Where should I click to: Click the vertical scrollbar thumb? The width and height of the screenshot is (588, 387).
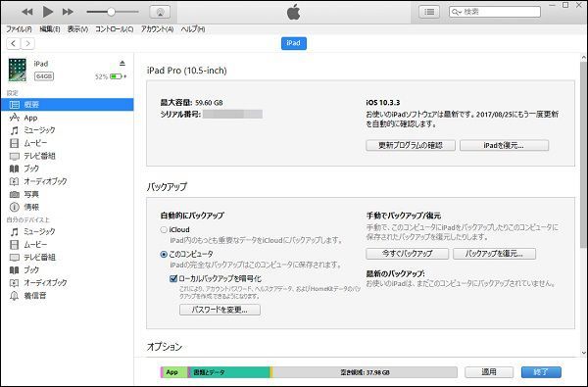point(583,155)
